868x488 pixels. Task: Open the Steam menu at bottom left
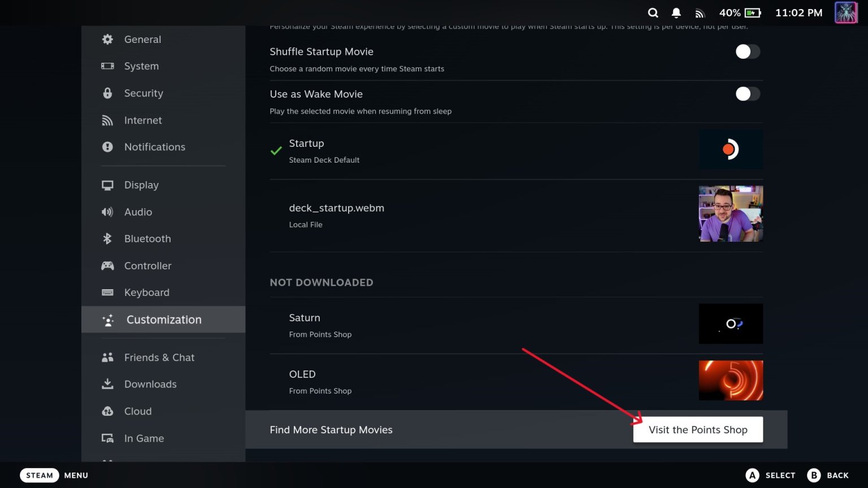39,475
